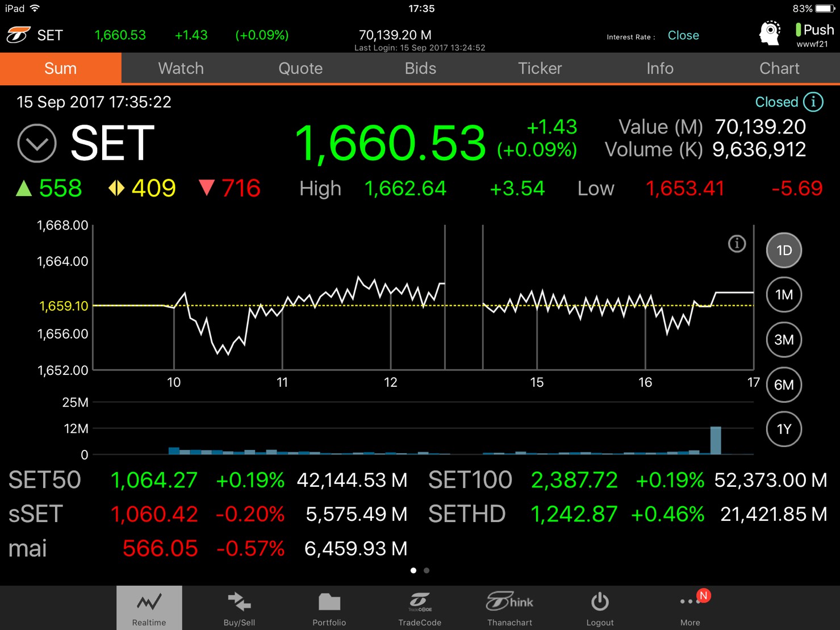
Task: Click the info icon beside Closed status
Action: click(813, 102)
